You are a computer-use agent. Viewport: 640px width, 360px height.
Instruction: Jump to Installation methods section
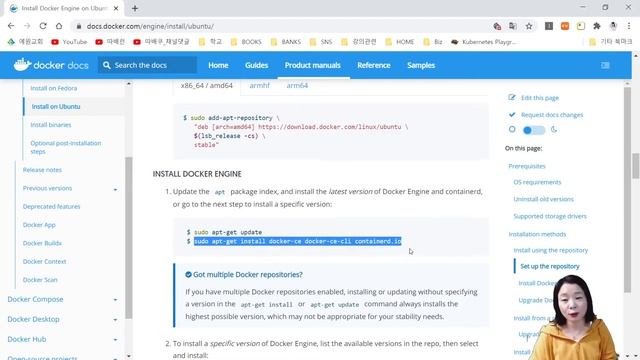[537, 234]
